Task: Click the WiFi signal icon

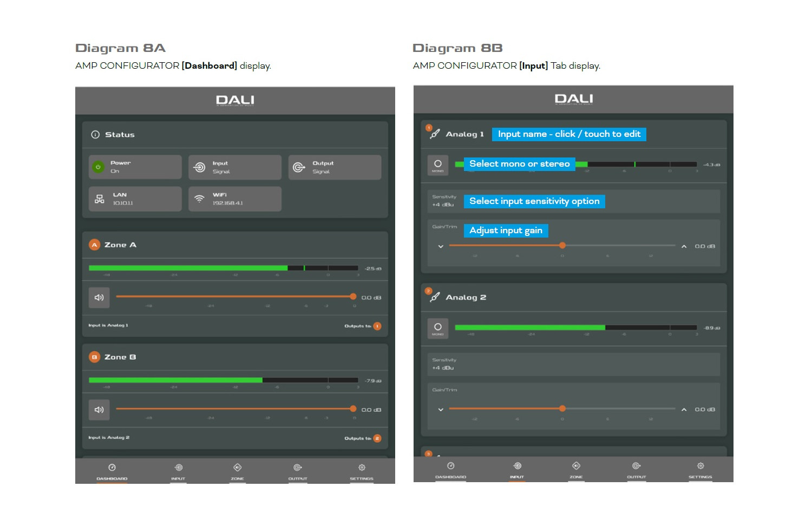Action: (x=200, y=199)
